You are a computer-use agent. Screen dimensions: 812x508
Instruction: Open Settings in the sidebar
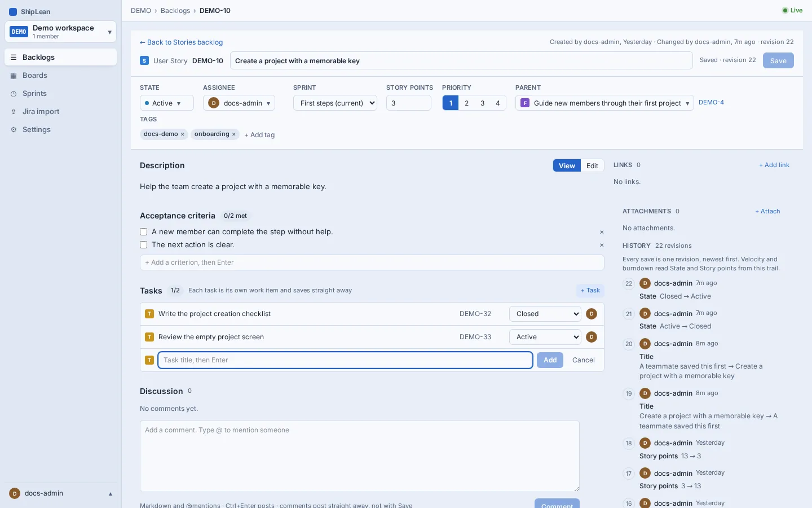60,130
